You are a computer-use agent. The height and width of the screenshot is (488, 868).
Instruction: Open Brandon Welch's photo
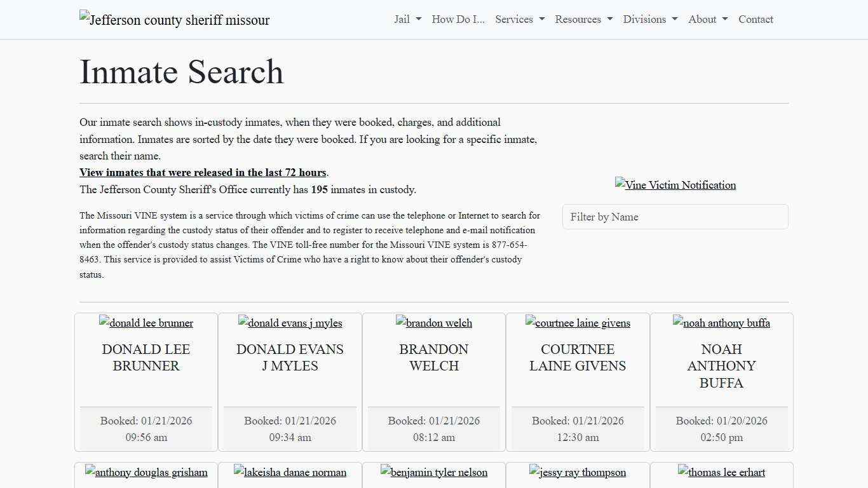tap(434, 323)
